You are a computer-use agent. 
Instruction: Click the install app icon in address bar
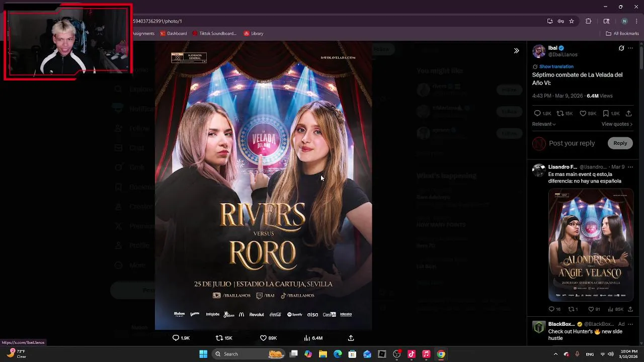click(x=550, y=21)
